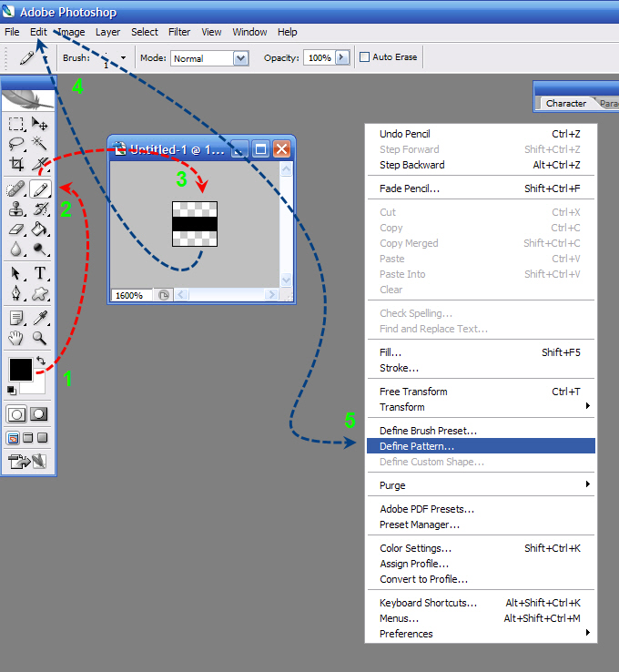
Task: Pick the Pencil tool in toolbox
Action: tap(40, 189)
